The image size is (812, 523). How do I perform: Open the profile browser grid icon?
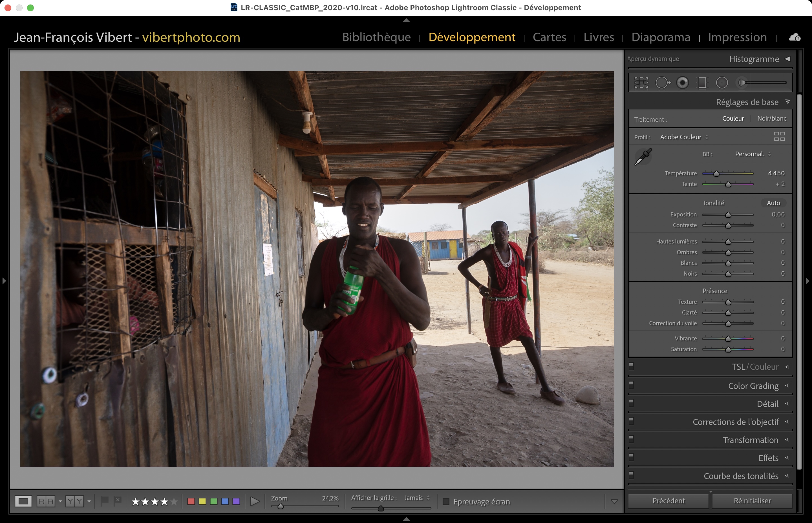(x=779, y=136)
